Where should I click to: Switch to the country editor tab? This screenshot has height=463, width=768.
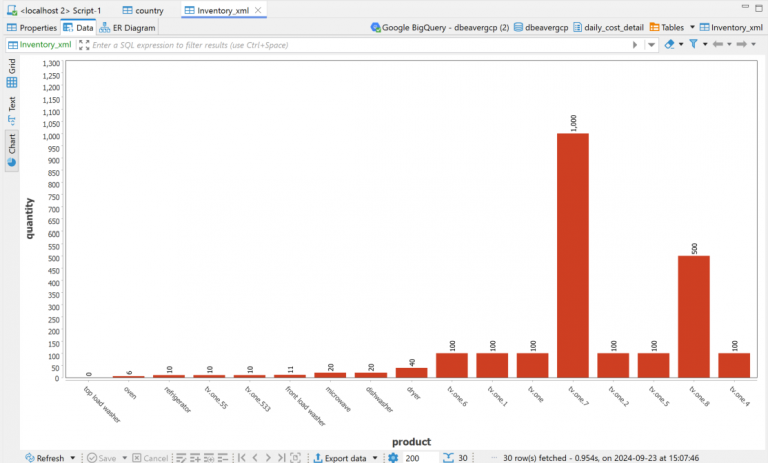(142, 10)
